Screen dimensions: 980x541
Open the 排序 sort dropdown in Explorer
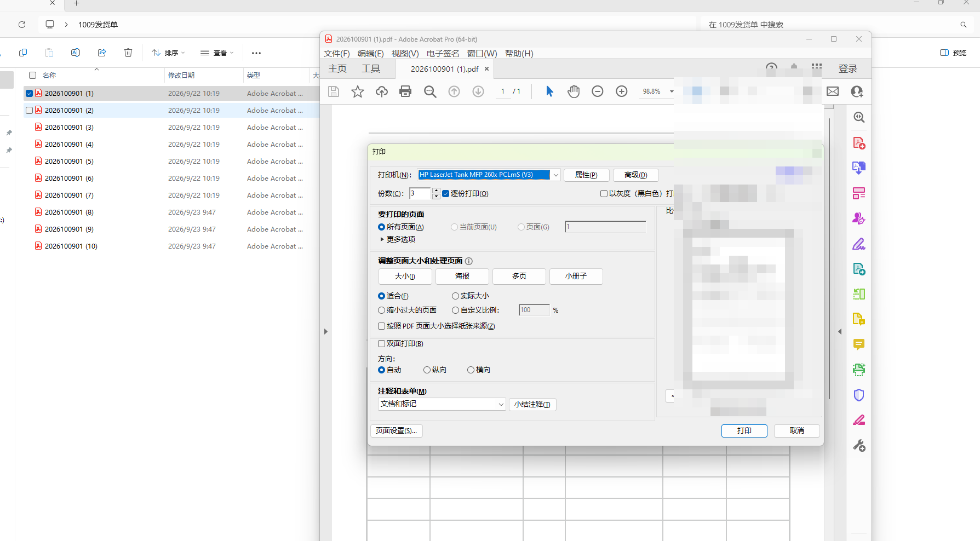168,53
